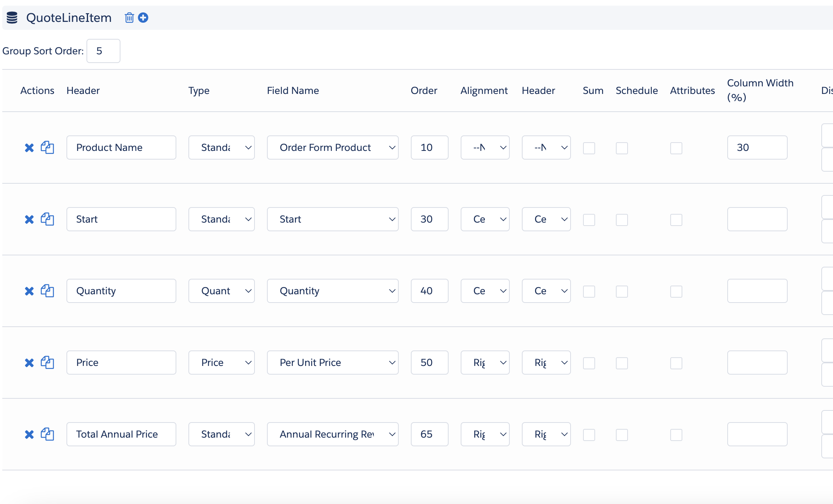Enable Sum checkbox for Price row

coord(589,363)
